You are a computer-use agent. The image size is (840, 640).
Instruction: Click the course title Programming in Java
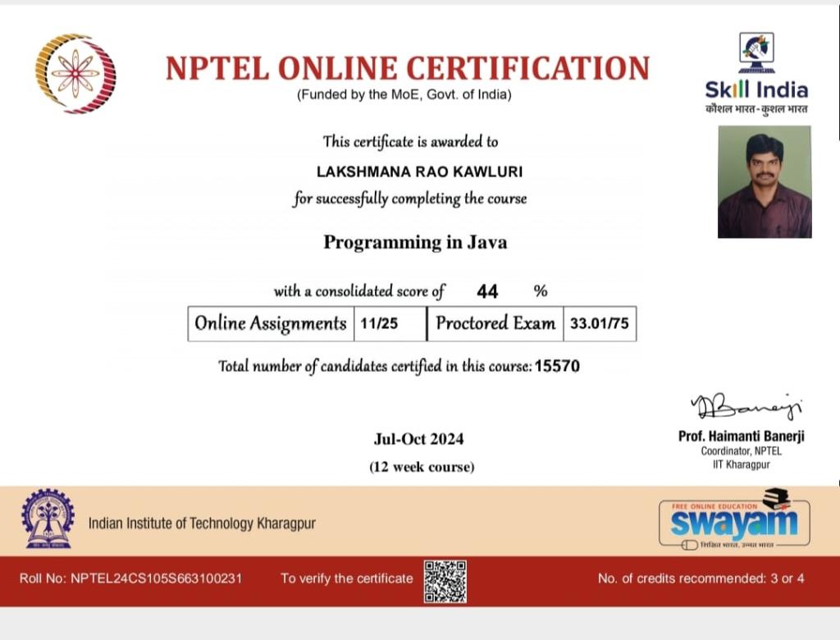click(x=415, y=242)
